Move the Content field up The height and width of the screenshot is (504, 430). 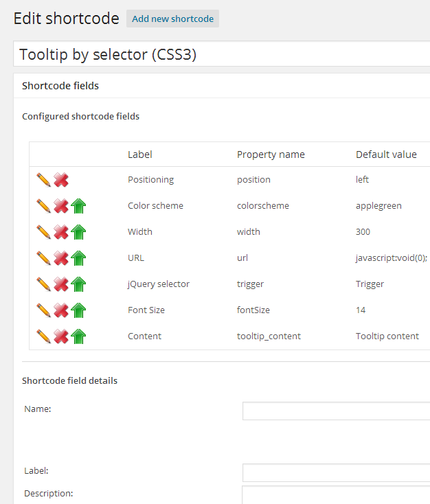point(78,336)
